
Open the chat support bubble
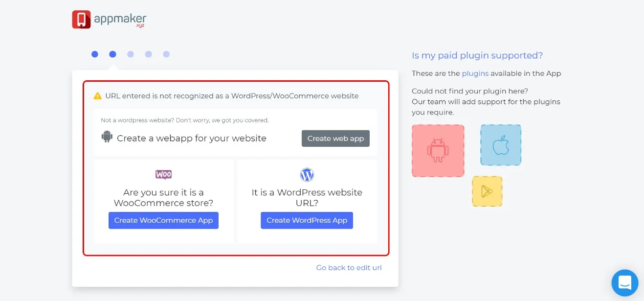625,283
